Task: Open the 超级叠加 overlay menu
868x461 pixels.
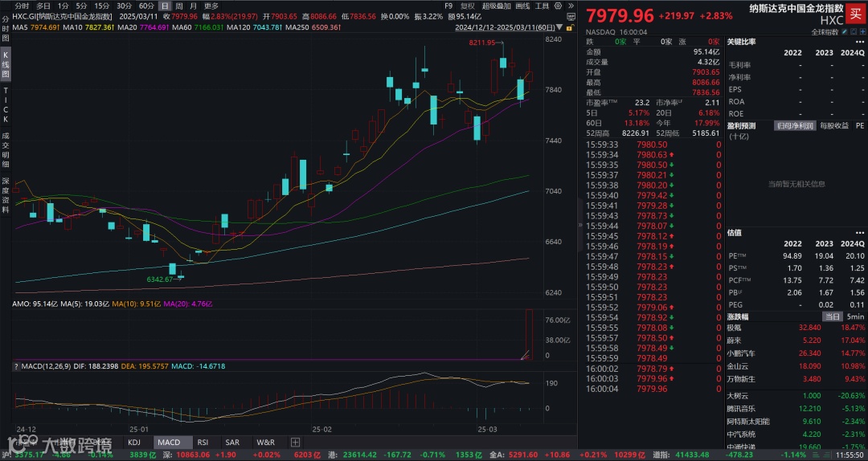Action: click(495, 6)
